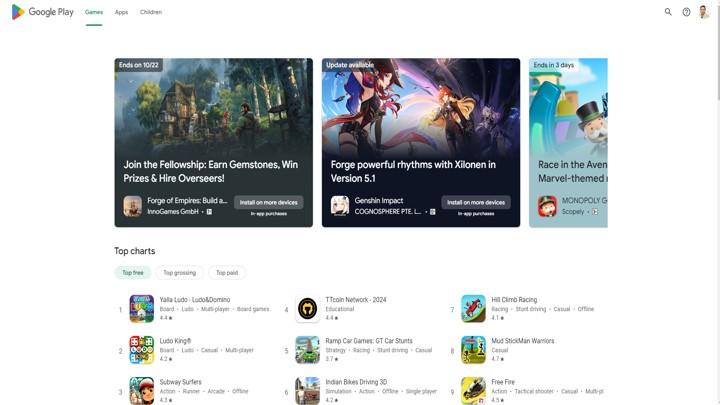Install Forge of Empires on more devices
This screenshot has height=405, width=720.
tap(269, 202)
